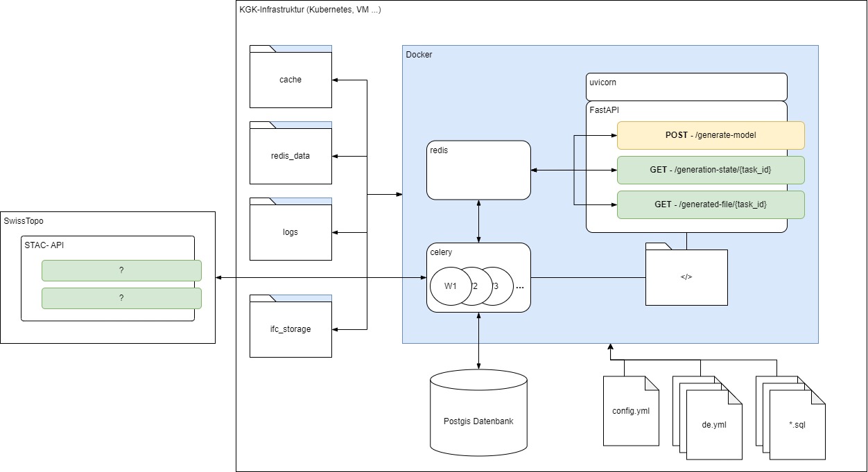Screen dimensions: 868x472
Task: Click the </> source code folder
Action: tap(686, 277)
